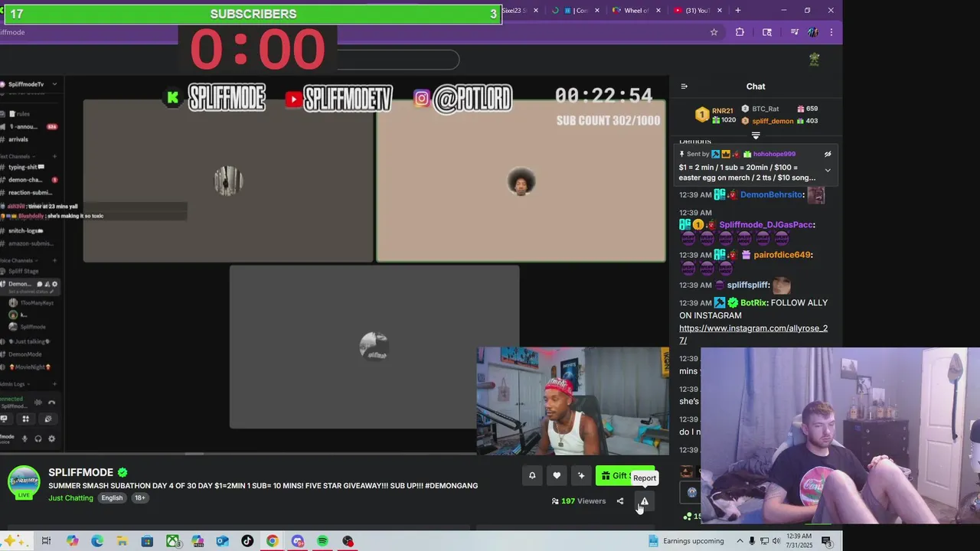Open the Just Chatting category link
Image resolution: width=980 pixels, height=551 pixels.
pyautogui.click(x=70, y=498)
